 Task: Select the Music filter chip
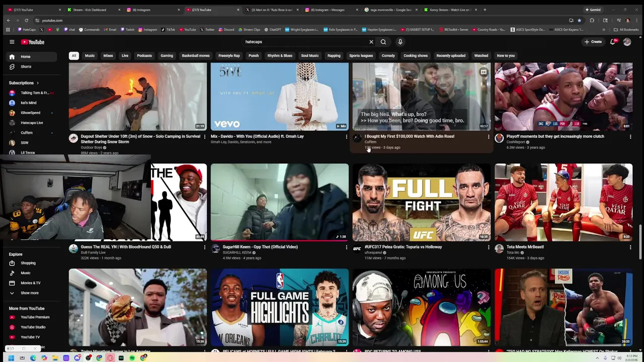(x=90, y=56)
